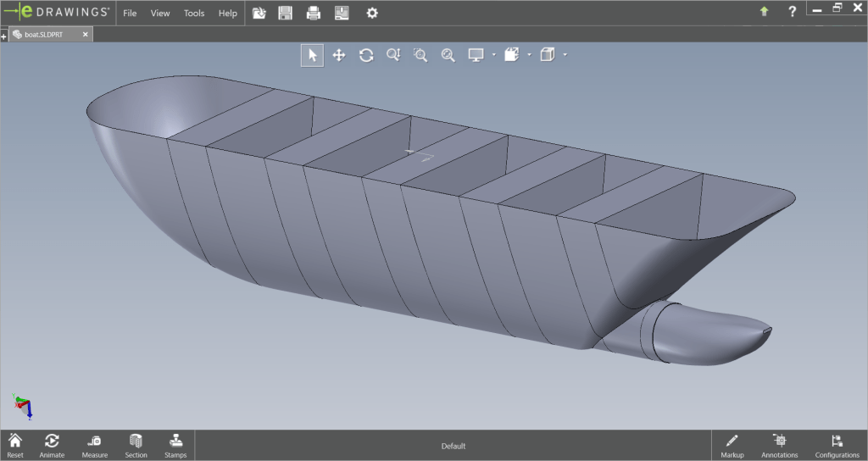
Task: Click the Print icon
Action: point(314,13)
